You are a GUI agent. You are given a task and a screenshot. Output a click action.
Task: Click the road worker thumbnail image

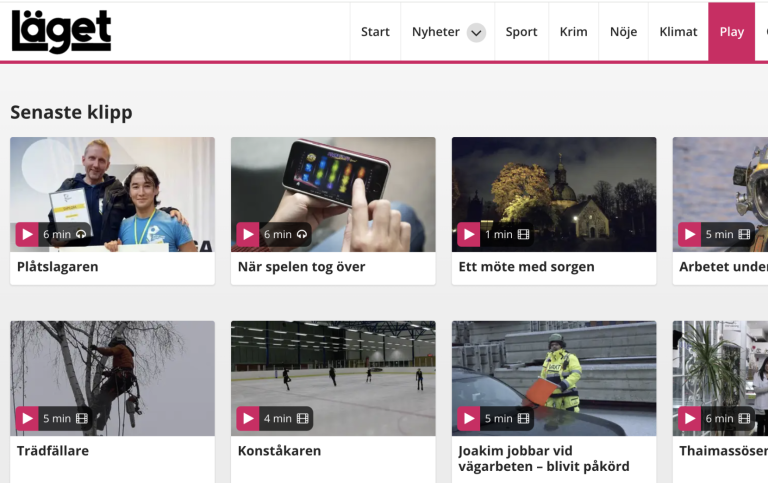pos(554,378)
